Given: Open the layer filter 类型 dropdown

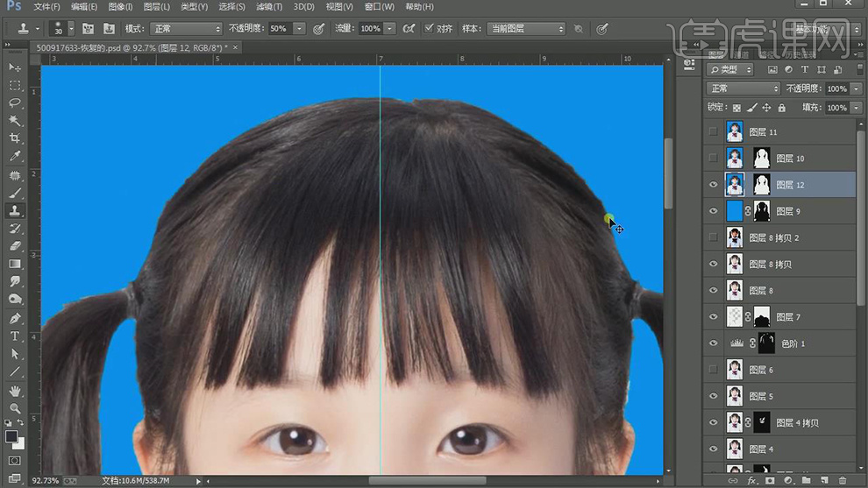Looking at the screenshot, I should pyautogui.click(x=730, y=69).
